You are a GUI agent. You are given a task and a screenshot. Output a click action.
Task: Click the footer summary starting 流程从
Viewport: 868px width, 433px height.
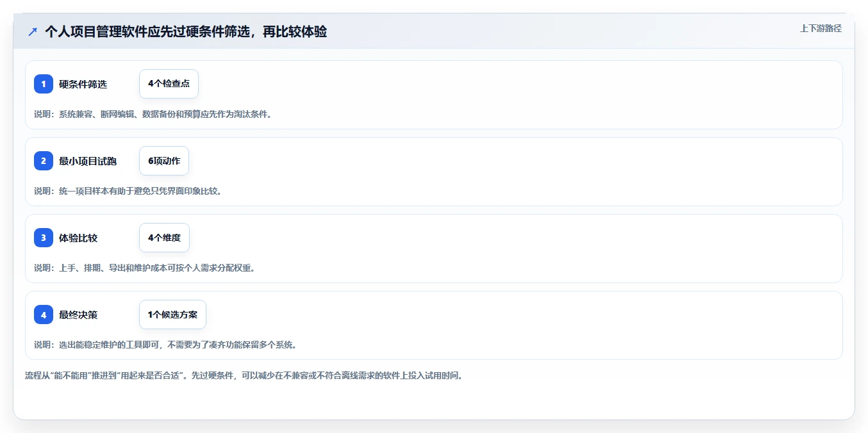244,375
